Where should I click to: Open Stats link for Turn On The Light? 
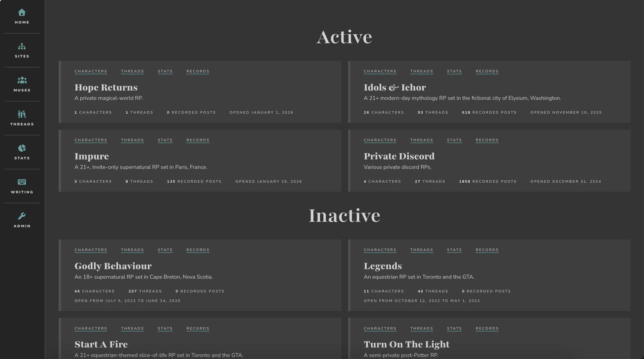click(x=454, y=329)
